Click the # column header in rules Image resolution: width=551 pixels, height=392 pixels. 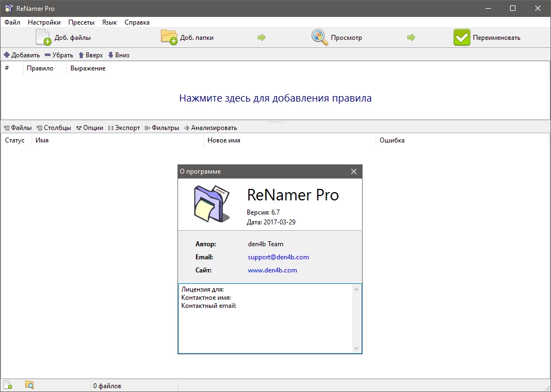click(13, 68)
